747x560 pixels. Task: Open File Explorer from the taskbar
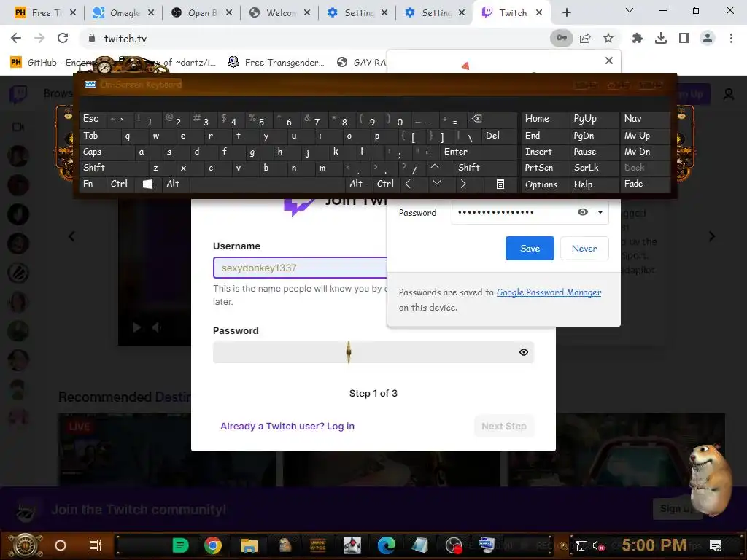(249, 545)
